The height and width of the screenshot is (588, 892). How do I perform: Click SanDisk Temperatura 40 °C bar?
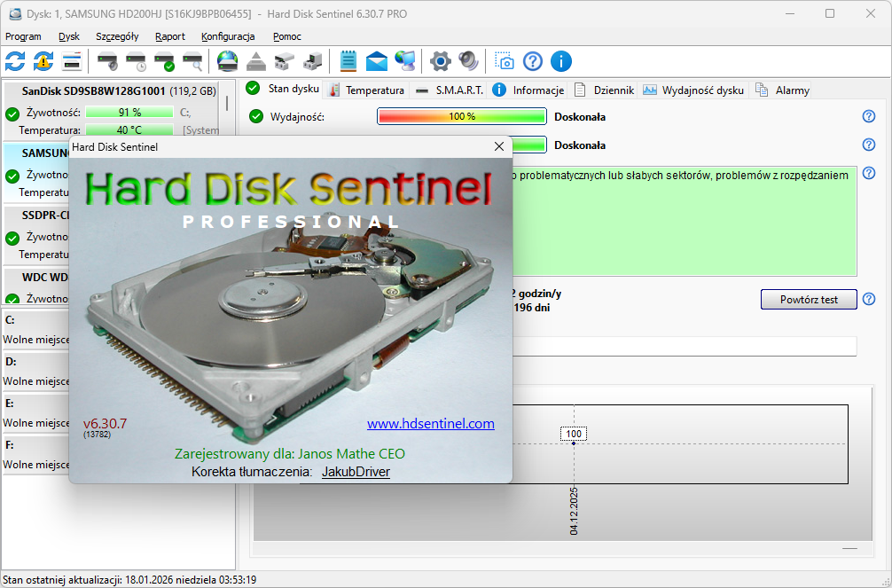pos(129,130)
